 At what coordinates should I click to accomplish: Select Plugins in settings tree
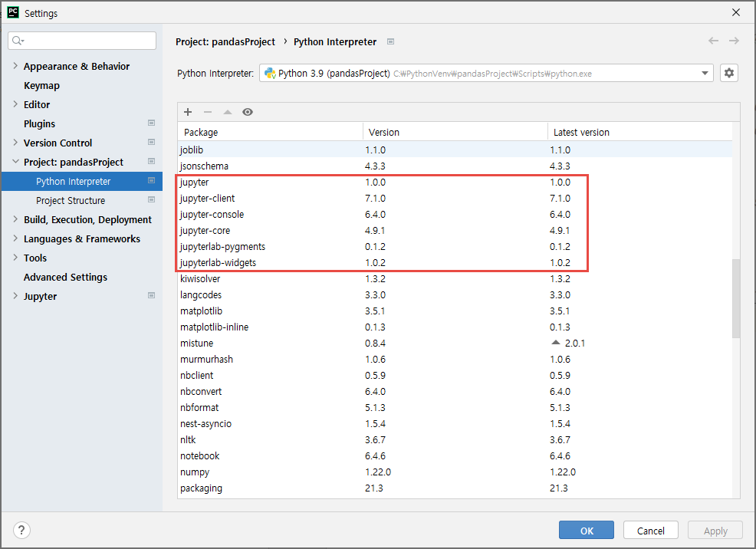[x=40, y=124]
